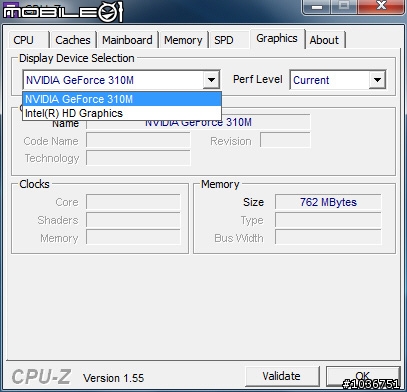This screenshot has height=392, width=407.
Task: Open the About tab
Action: tap(324, 40)
